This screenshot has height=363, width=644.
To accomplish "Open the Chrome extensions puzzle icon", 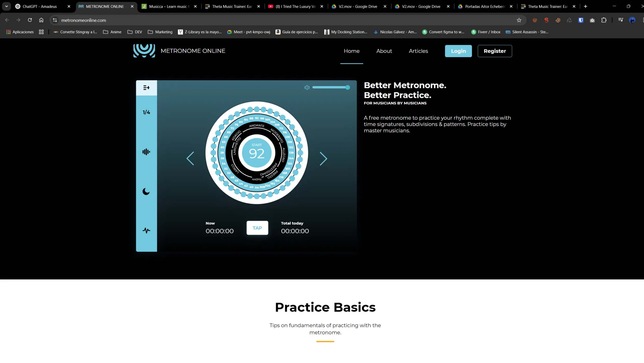I will tap(604, 20).
